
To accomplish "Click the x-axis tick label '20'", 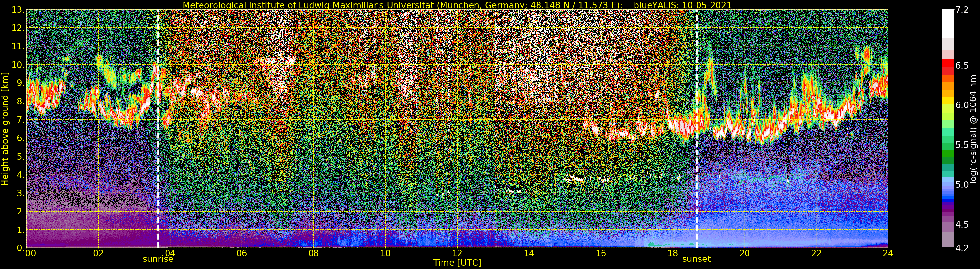I will 744,253.
